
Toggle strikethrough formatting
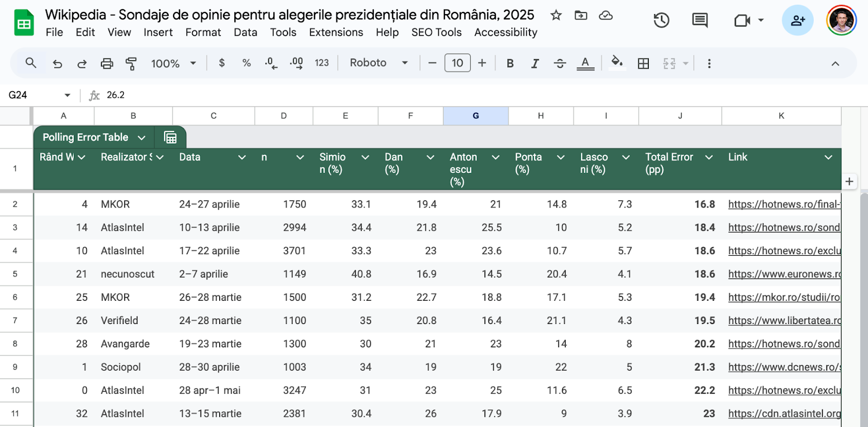click(x=560, y=63)
